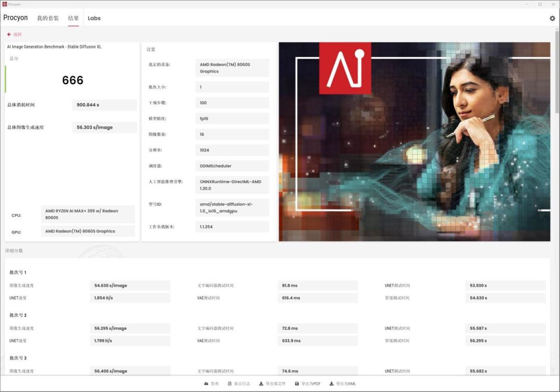Click the text encoder time '74.6 ms'
The height and width of the screenshot is (392, 560).
318,371
